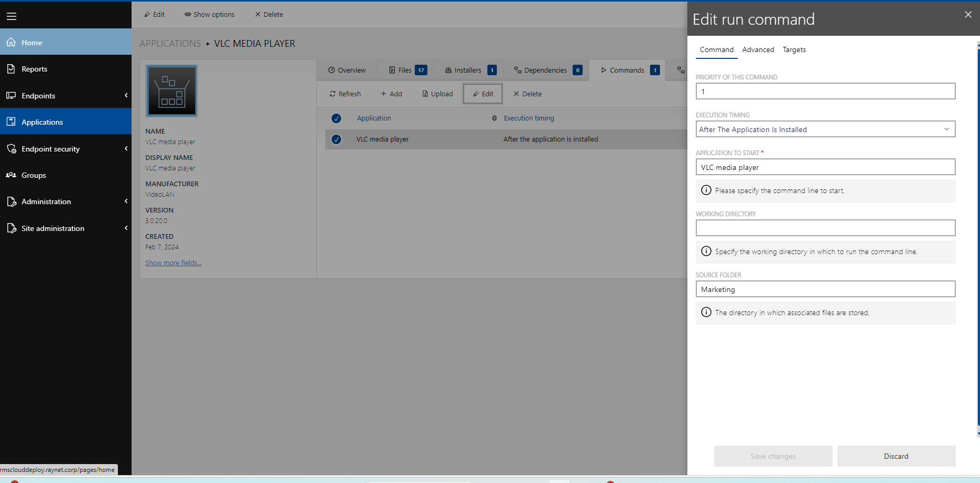Screen dimensions: 980x483
Task: Open the navigation hamburger menu
Action: pos(12,16)
